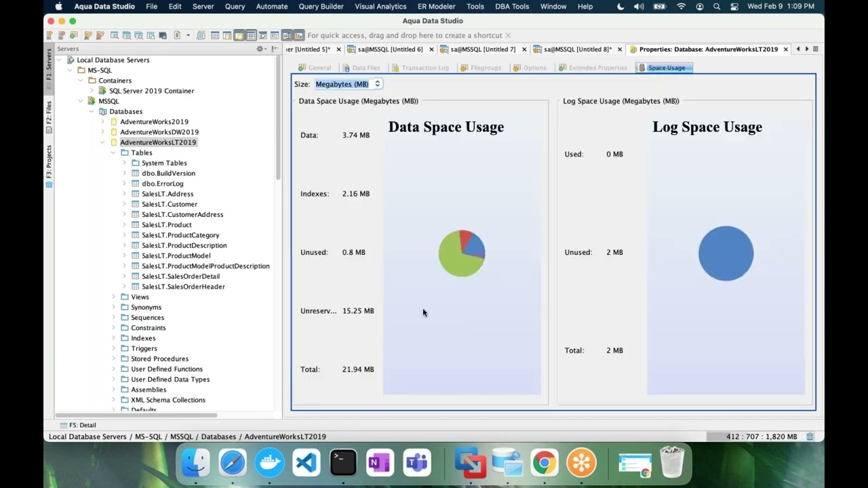
Task: Switch to the Data Files tab
Action: [361, 68]
